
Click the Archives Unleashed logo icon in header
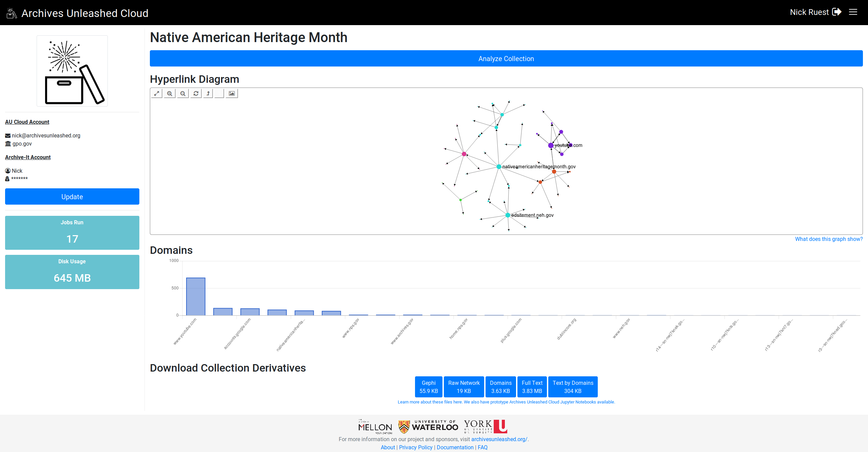(x=12, y=13)
